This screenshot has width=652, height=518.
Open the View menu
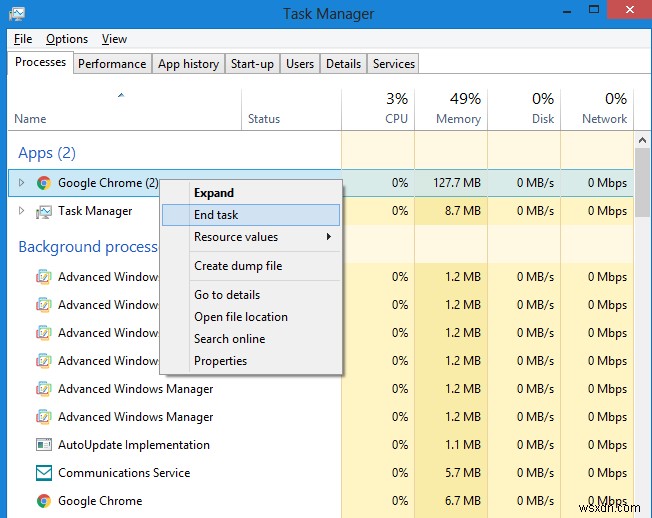[x=114, y=39]
